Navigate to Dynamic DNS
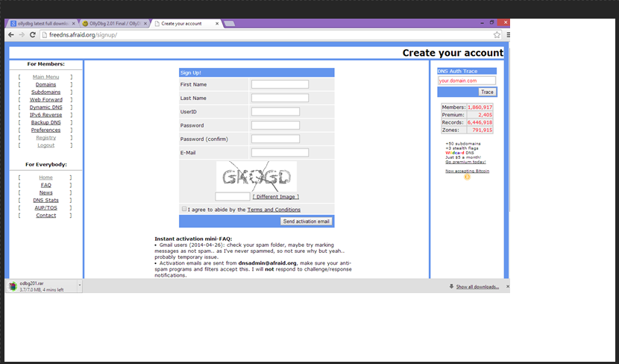Screen dimensions: 619x364 click(x=45, y=107)
